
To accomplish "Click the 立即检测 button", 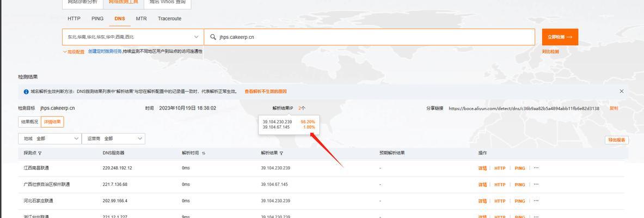I will [x=560, y=37].
